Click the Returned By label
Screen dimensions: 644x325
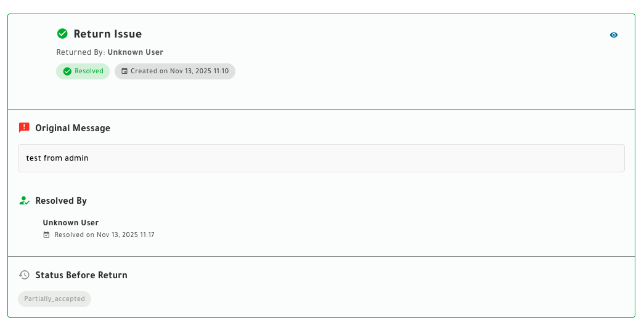tap(81, 52)
